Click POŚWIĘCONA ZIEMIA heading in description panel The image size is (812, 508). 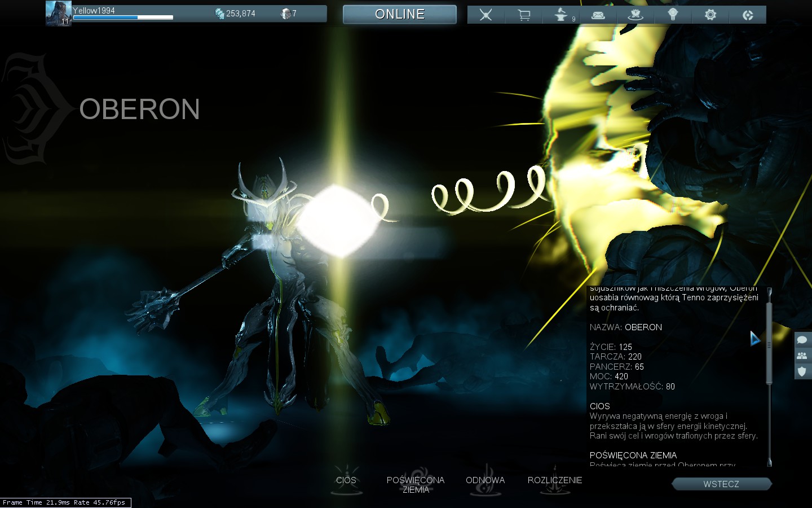click(x=633, y=456)
